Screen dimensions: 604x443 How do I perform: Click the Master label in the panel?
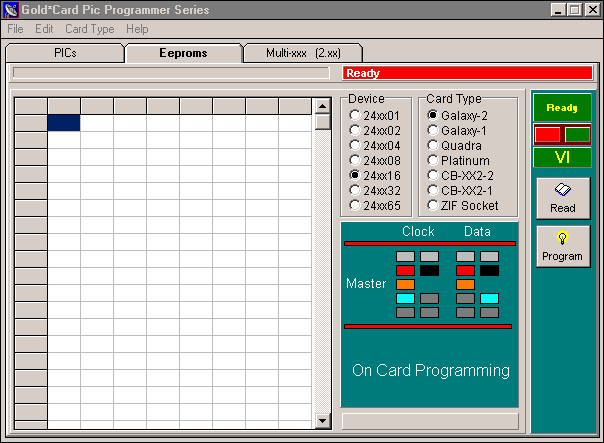pyautogui.click(x=366, y=284)
